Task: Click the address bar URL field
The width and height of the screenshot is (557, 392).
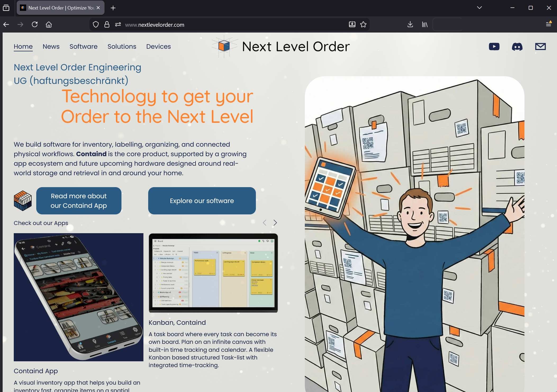Action: click(x=230, y=25)
